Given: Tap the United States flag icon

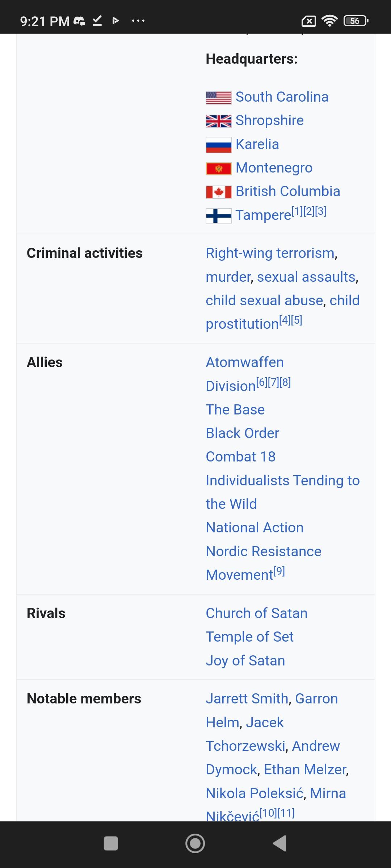Looking at the screenshot, I should click(218, 98).
